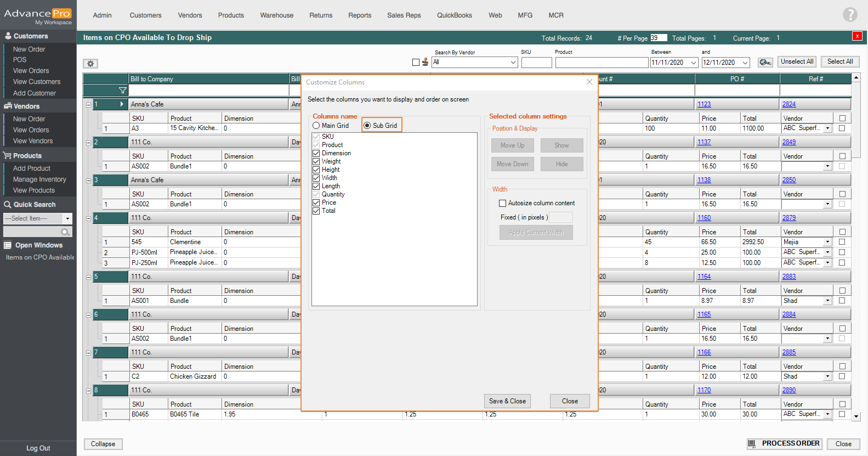Uncheck the Weight column checkbox
Viewport: 868px width, 456px height.
(316, 161)
